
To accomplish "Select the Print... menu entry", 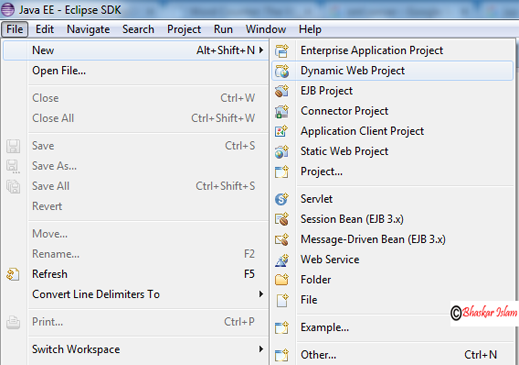I will click(x=136, y=322).
